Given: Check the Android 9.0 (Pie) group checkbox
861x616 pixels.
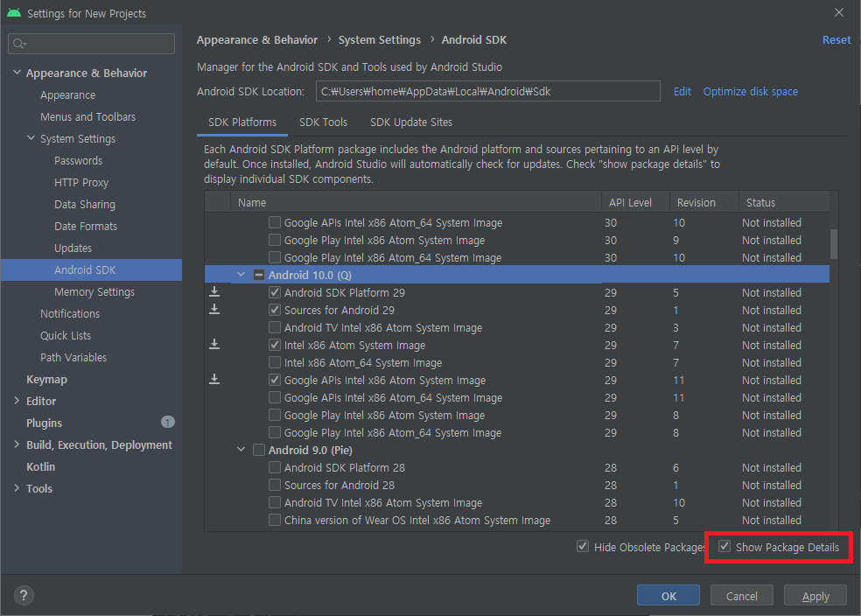Looking at the screenshot, I should coord(259,451).
